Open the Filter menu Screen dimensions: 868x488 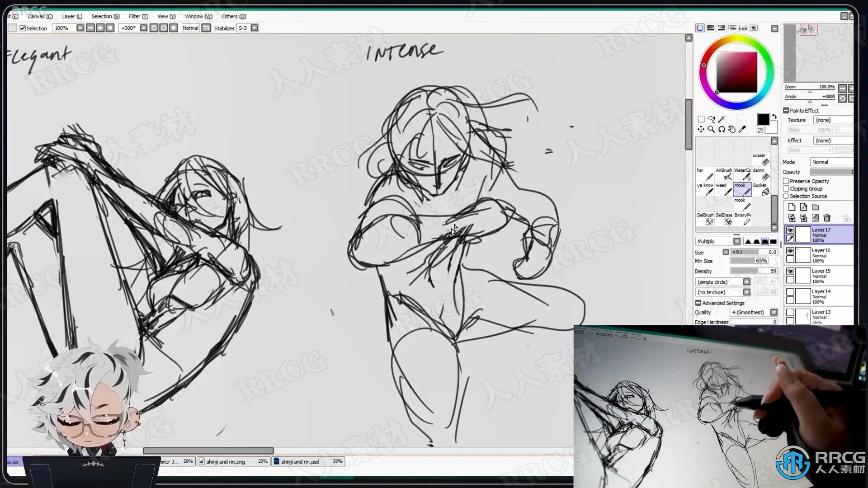pyautogui.click(x=138, y=16)
